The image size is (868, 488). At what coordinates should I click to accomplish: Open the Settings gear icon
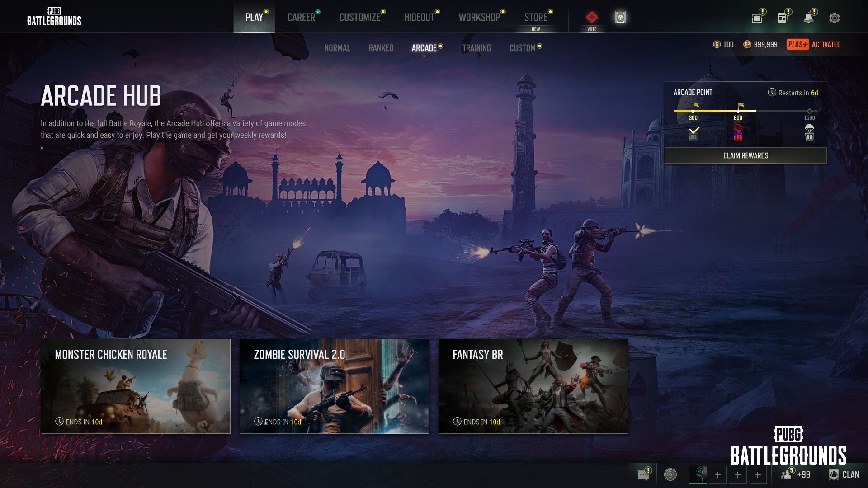click(x=834, y=17)
